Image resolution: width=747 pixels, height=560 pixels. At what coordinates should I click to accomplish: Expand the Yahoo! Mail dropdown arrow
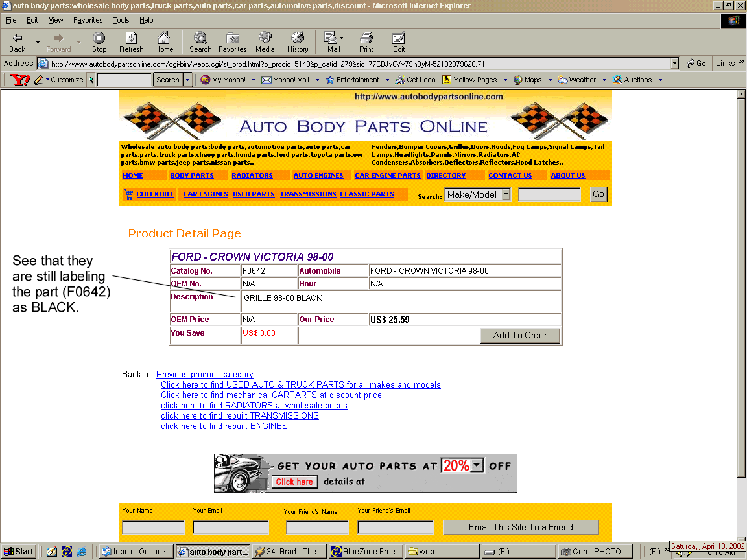(x=317, y=80)
